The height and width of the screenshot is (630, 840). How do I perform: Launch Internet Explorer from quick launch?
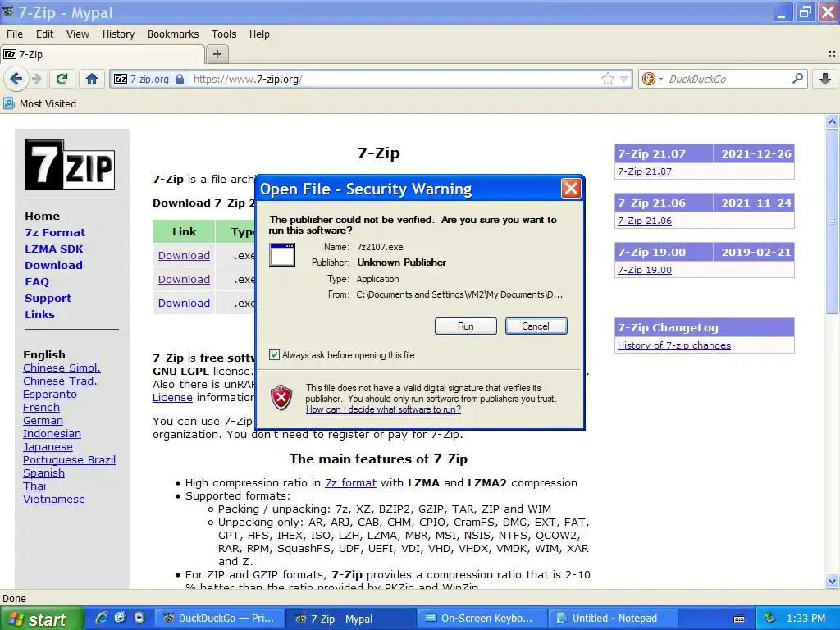point(101,618)
